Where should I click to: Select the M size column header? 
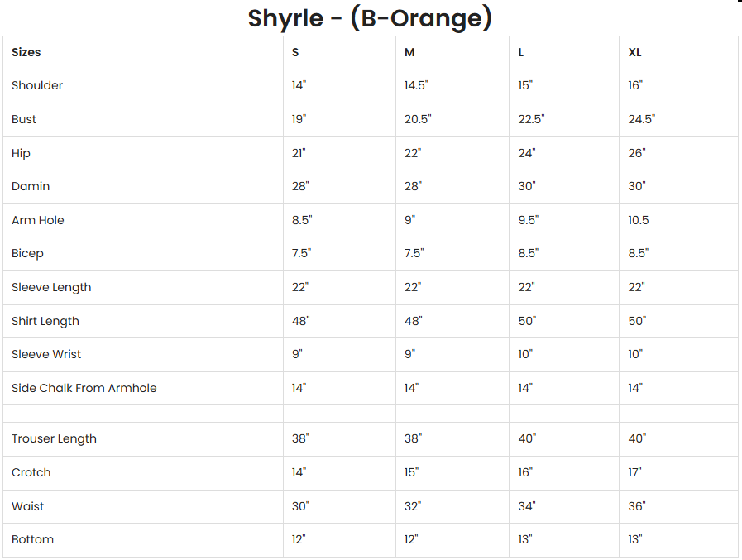[409, 52]
